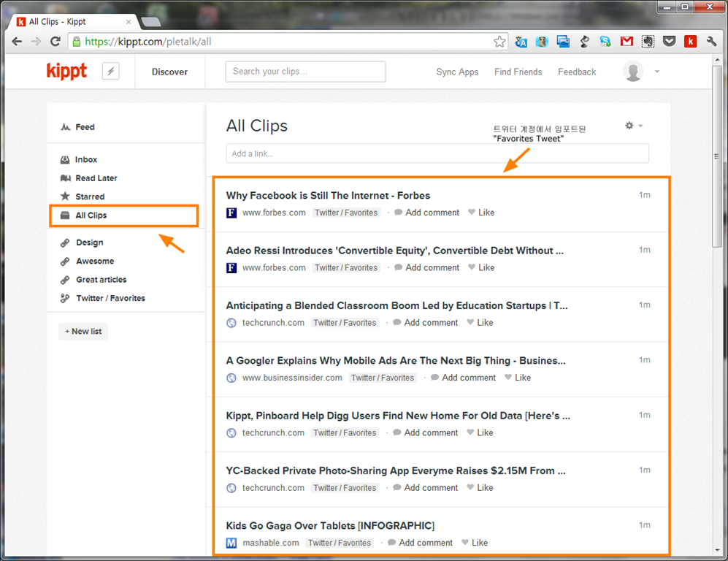The width and height of the screenshot is (728, 561).
Task: Open 'A Googler Explains Why Mobile Ads' article link
Action: [395, 360]
